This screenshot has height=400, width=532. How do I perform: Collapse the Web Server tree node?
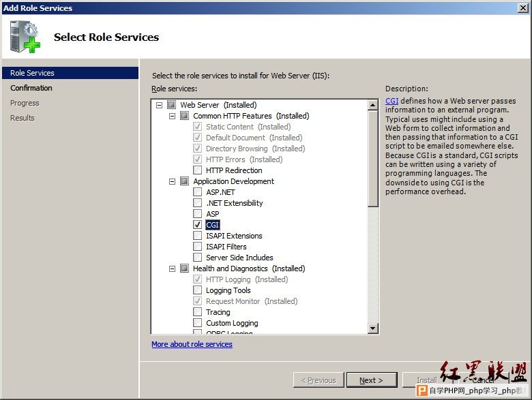click(x=159, y=105)
